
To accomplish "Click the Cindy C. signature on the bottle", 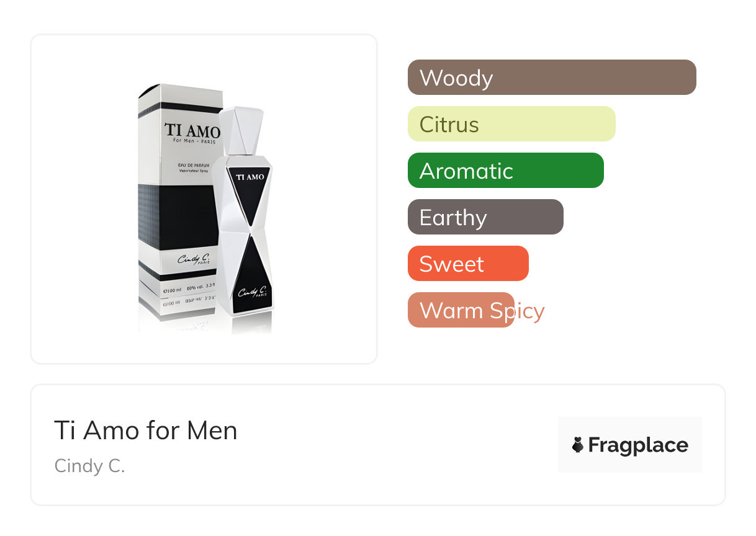I will [252, 292].
